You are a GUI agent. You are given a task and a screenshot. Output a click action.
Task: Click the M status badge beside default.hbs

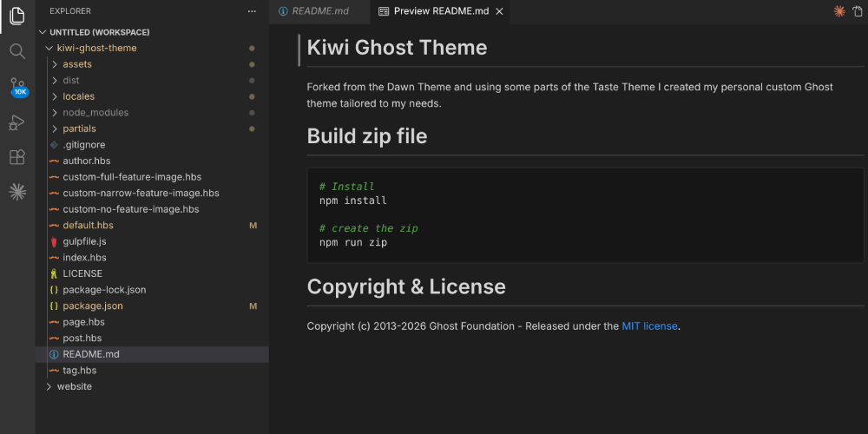(253, 226)
